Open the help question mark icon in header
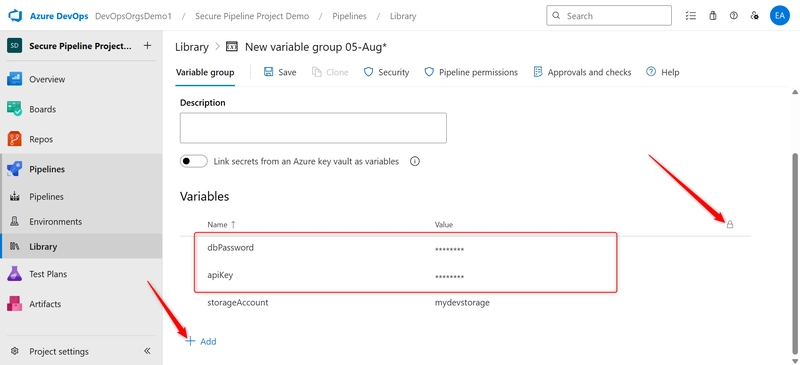800x365 pixels. (734, 16)
